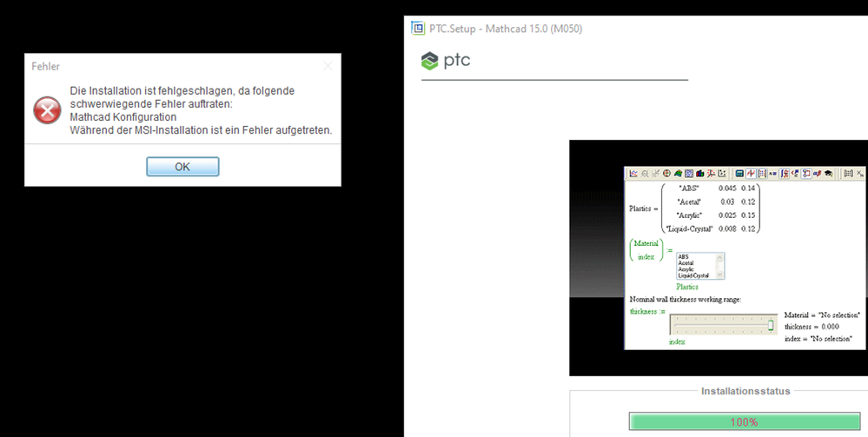
Task: Click the green 'Plastics' label under list box
Action: 687,287
